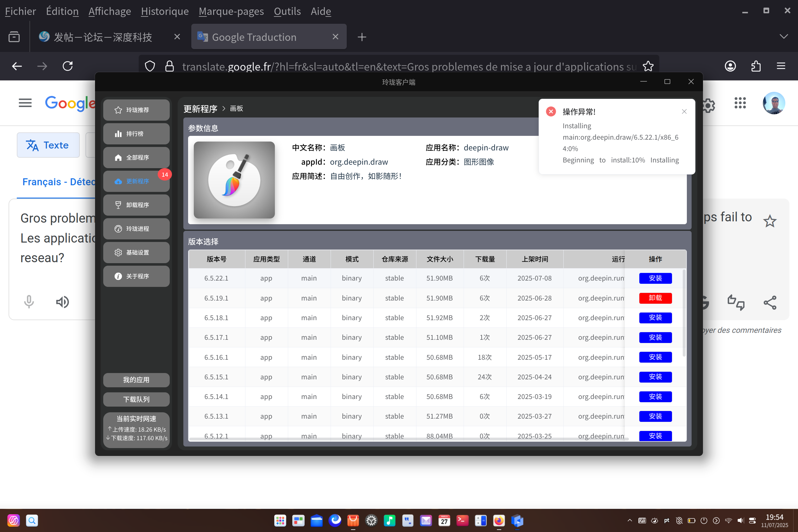Open 基础设置 settings section
Screen dimensions: 798x532
(136, 252)
